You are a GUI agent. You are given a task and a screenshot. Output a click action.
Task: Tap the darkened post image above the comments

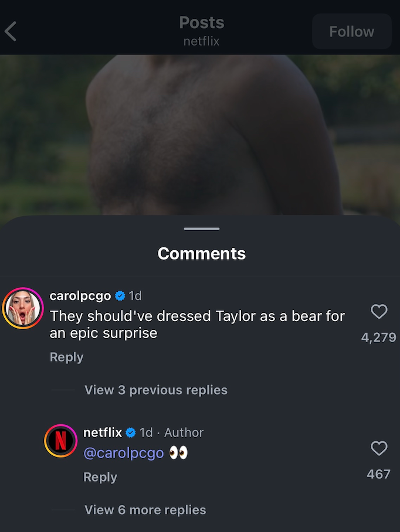[x=200, y=135]
